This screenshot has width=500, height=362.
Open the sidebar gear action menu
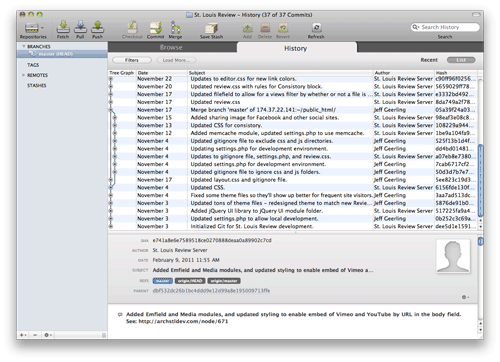point(48,335)
